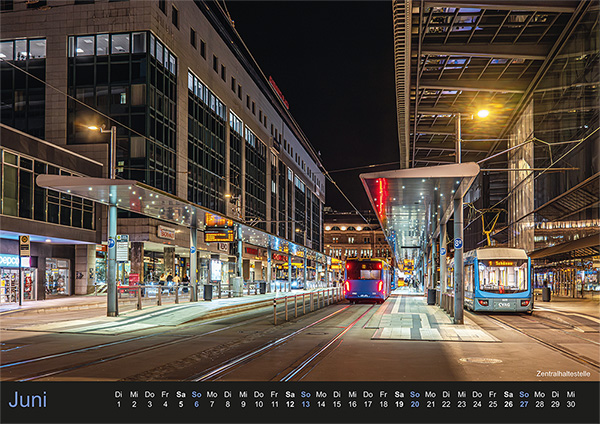Click Wednesday 30 at the row end
This screenshot has height=424, width=600.
pos(571,399)
